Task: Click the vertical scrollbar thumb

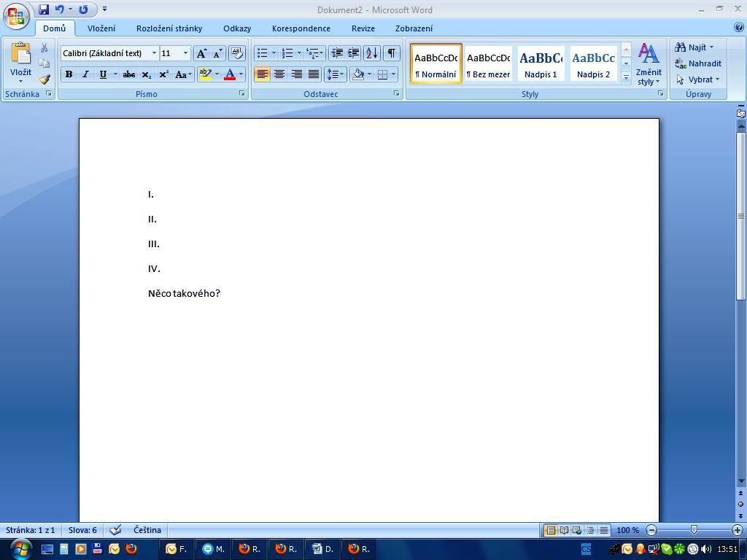Action: (741, 217)
